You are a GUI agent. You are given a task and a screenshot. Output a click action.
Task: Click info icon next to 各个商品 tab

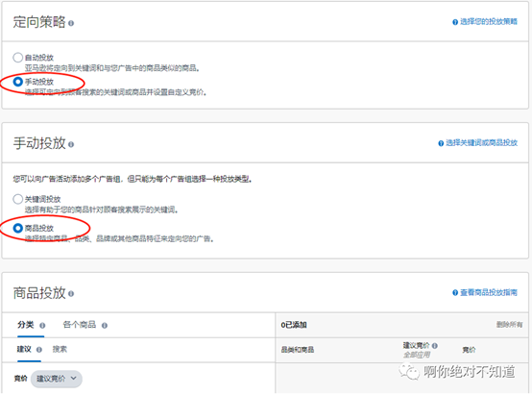tap(105, 326)
